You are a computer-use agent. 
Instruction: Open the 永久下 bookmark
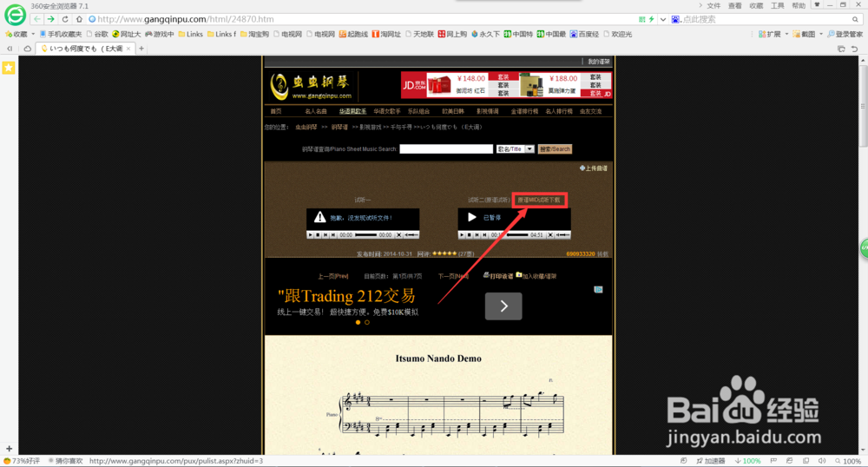[x=485, y=35]
